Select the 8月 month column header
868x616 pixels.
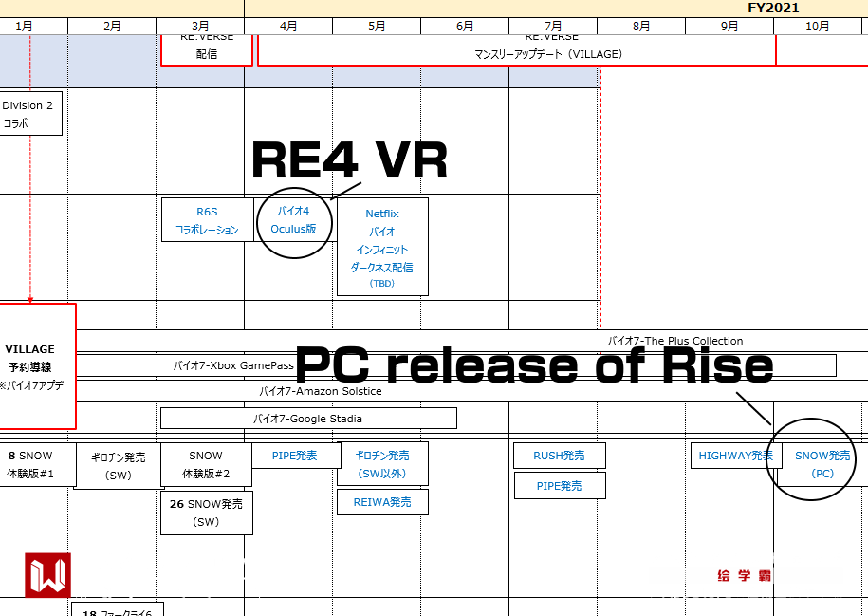coord(641,26)
